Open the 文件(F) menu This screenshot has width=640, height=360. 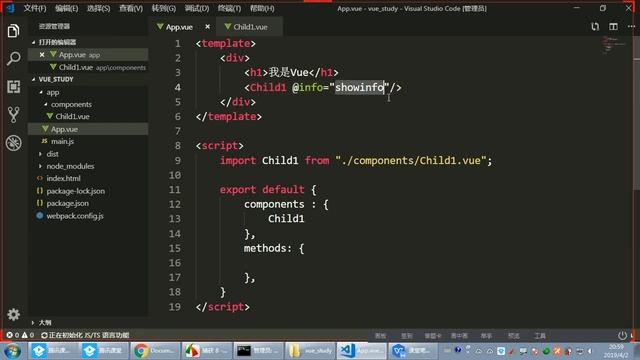(x=35, y=8)
